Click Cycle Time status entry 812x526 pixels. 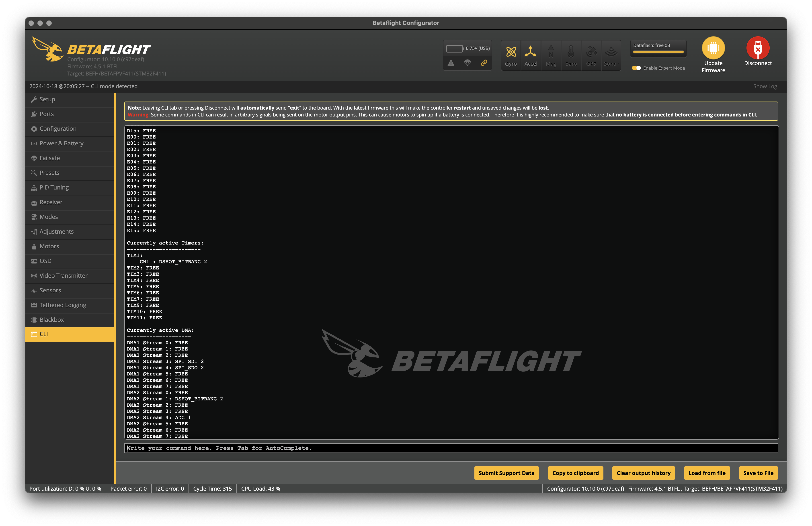(213, 489)
